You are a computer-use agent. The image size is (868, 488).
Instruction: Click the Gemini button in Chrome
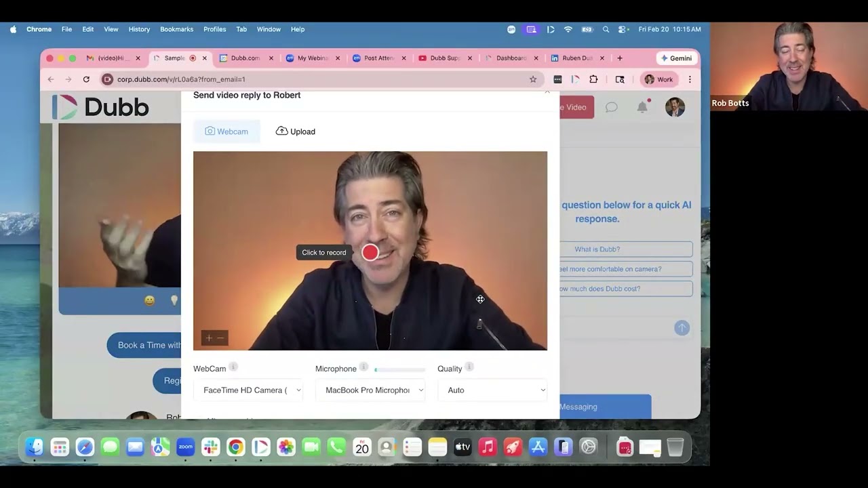tap(675, 58)
